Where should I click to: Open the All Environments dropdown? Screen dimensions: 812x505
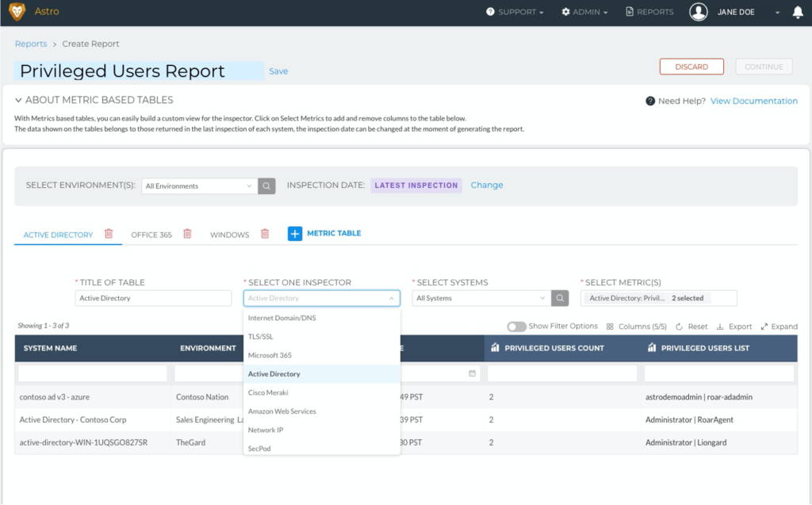pos(199,186)
